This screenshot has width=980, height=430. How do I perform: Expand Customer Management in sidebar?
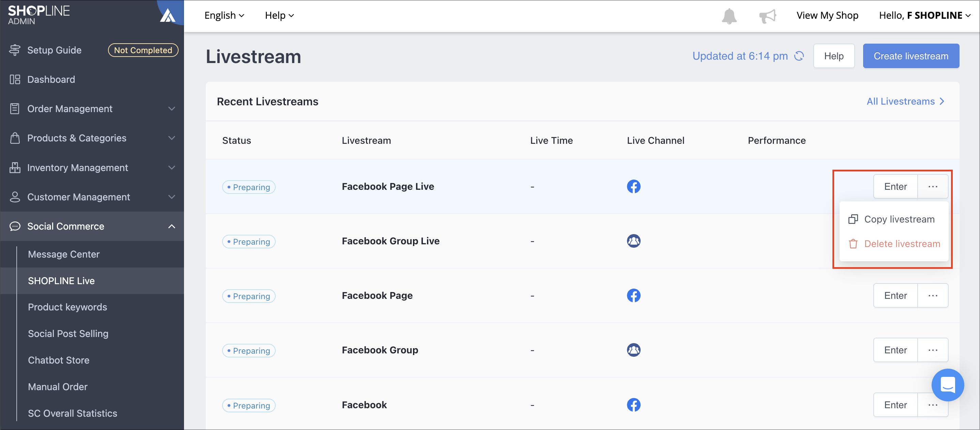pyautogui.click(x=92, y=197)
